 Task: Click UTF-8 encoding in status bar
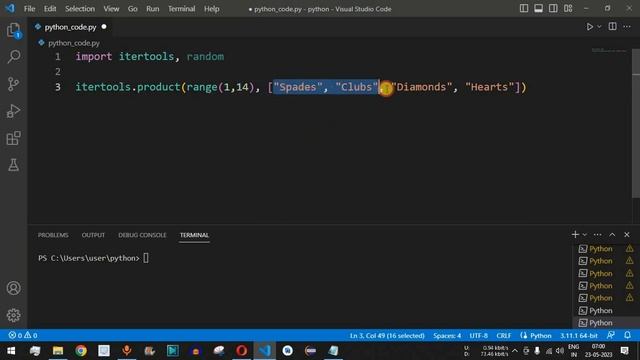478,336
